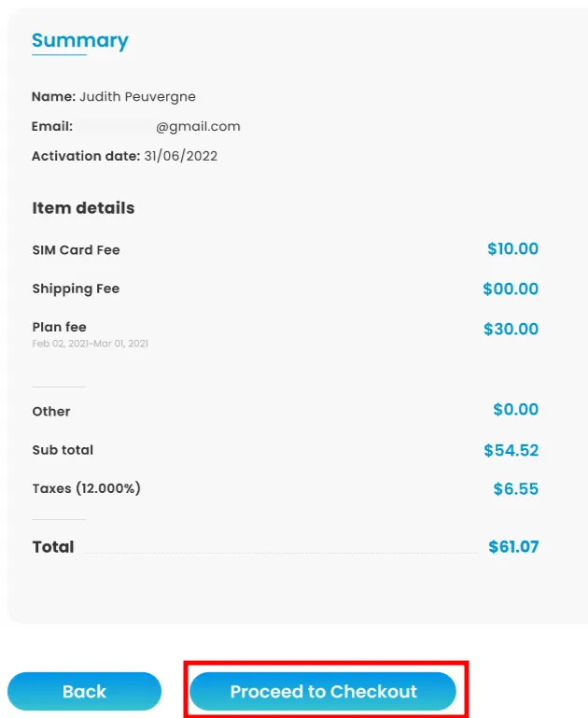Click the Proceed to Checkout button

[323, 692]
